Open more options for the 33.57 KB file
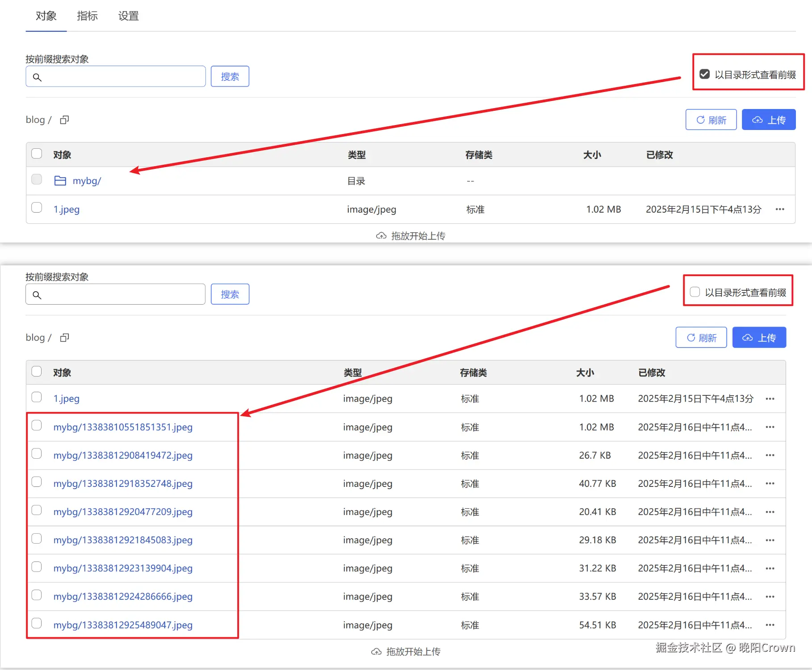812x670 pixels. pos(770,597)
